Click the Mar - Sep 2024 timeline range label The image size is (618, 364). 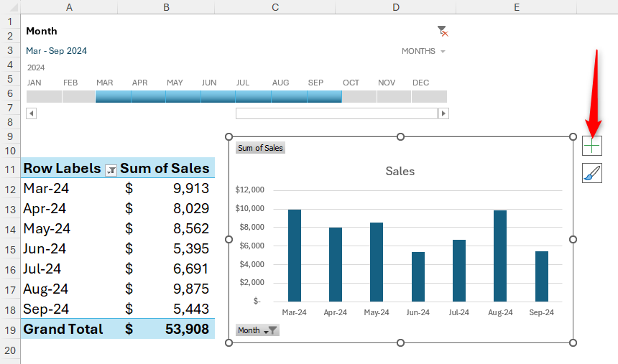tap(56, 51)
